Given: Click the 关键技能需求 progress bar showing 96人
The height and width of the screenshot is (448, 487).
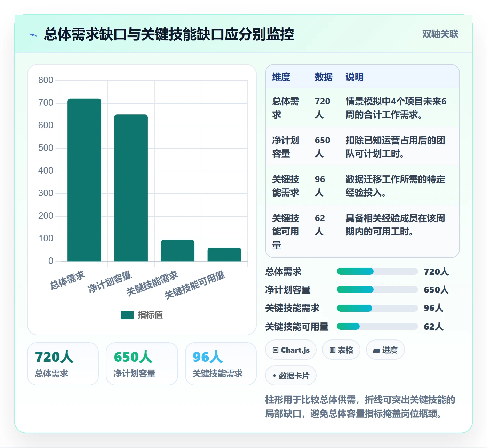Looking at the screenshot, I should [377, 308].
